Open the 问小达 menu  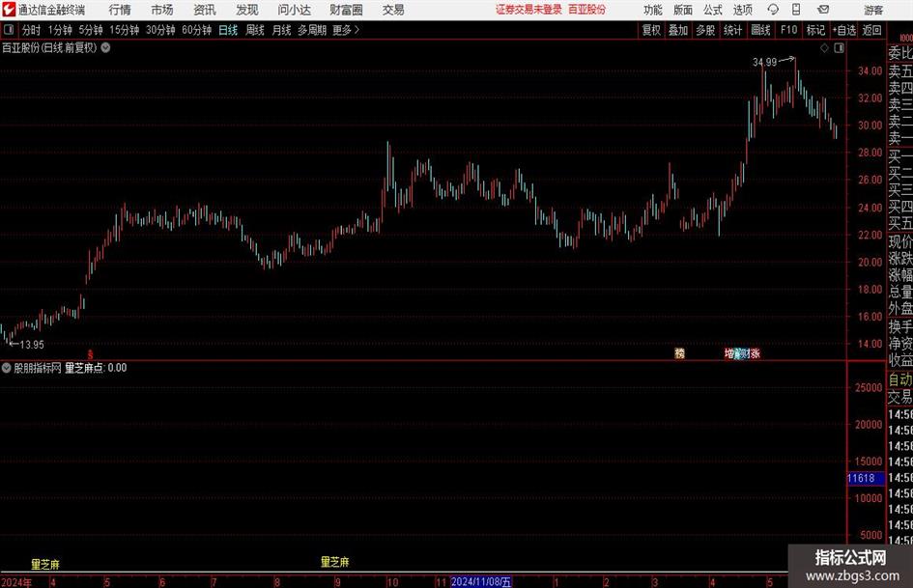pyautogui.click(x=294, y=10)
